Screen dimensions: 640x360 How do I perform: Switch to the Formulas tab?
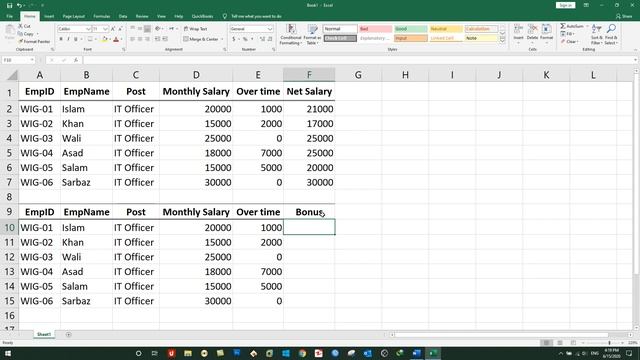pyautogui.click(x=102, y=16)
